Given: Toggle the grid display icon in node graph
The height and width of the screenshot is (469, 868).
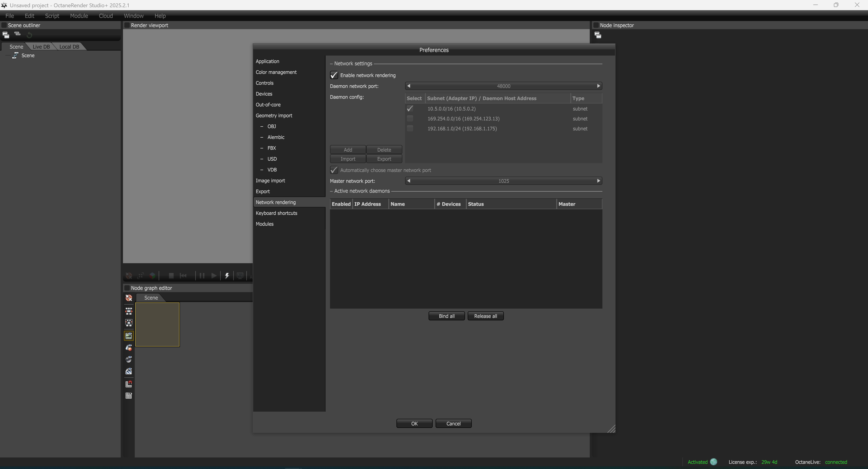Looking at the screenshot, I should pos(129,396).
